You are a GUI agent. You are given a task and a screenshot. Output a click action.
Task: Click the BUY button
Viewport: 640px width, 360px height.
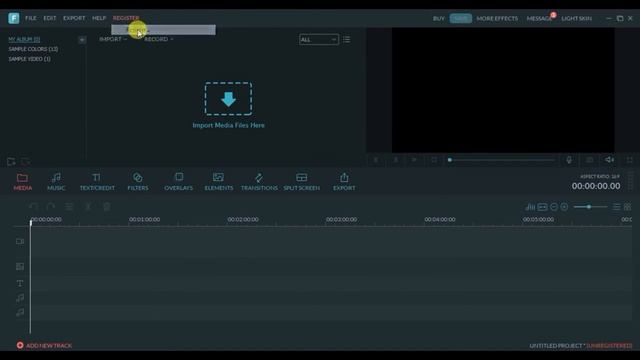439,18
